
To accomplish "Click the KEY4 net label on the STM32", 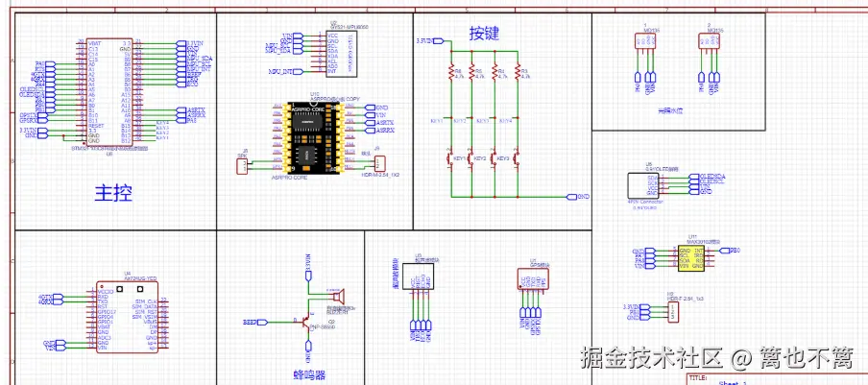I will [x=163, y=121].
